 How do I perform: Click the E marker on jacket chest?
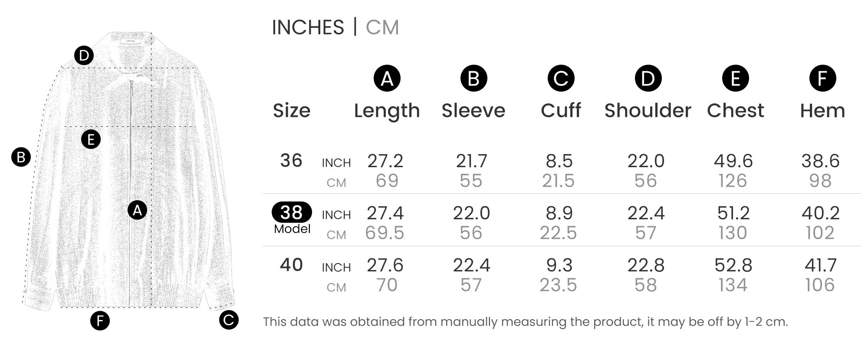pyautogui.click(x=91, y=139)
